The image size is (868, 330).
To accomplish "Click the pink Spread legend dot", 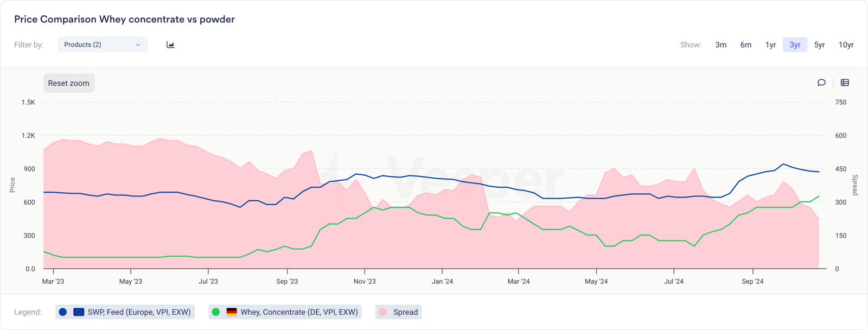I will 383,312.
